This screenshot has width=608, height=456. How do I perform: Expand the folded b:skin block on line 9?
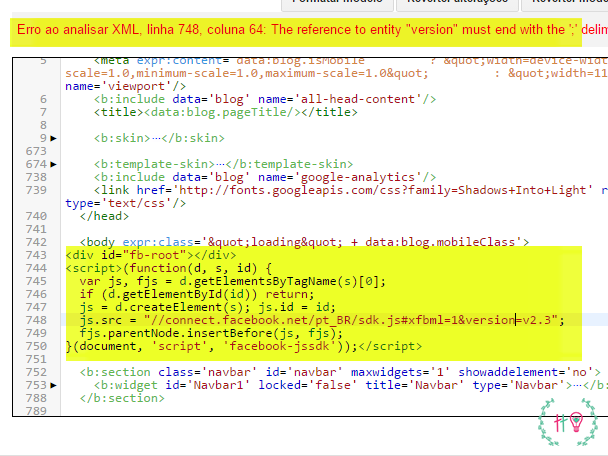(x=54, y=138)
